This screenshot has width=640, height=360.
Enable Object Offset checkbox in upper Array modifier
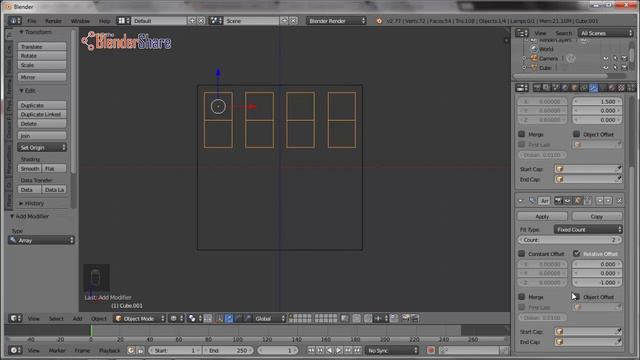(576, 134)
